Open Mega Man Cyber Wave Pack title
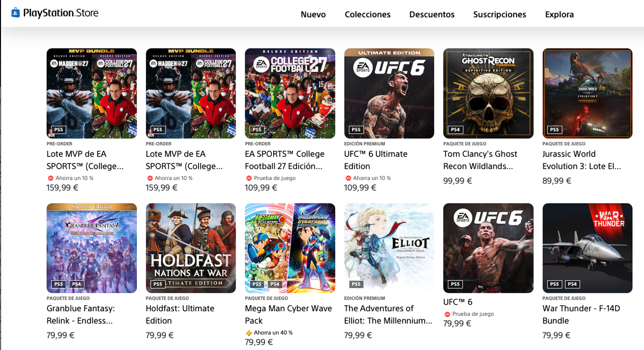Screen dimensions: 644x350 289,314
